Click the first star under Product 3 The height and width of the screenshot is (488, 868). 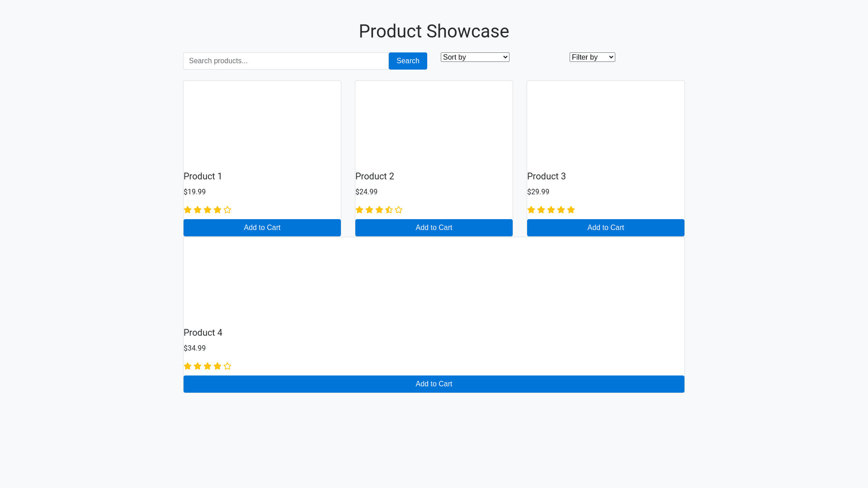531,210
